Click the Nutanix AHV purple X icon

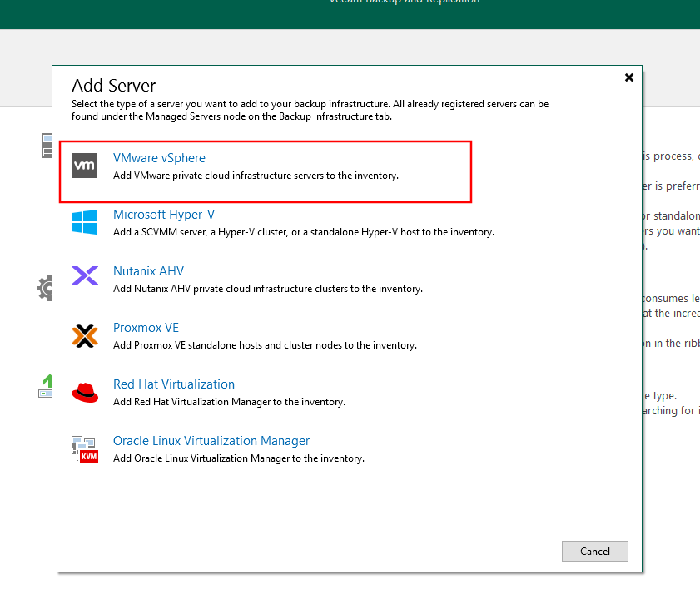point(85,275)
